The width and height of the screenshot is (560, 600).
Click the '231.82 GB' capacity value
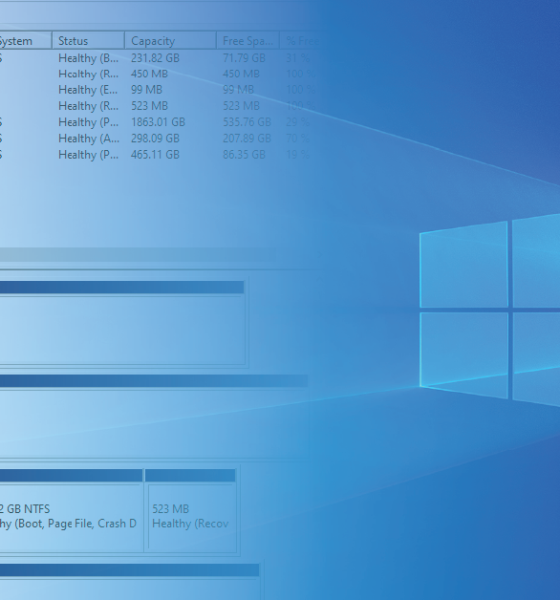(x=155, y=58)
